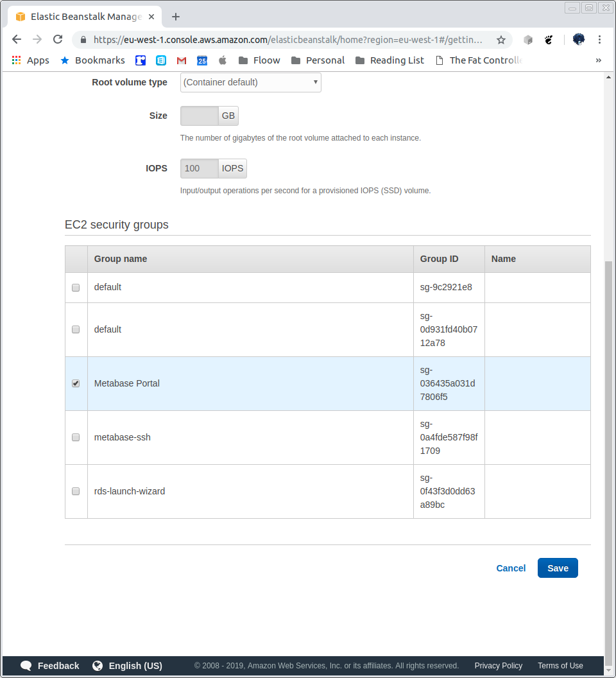Open a new browser tab

176,17
